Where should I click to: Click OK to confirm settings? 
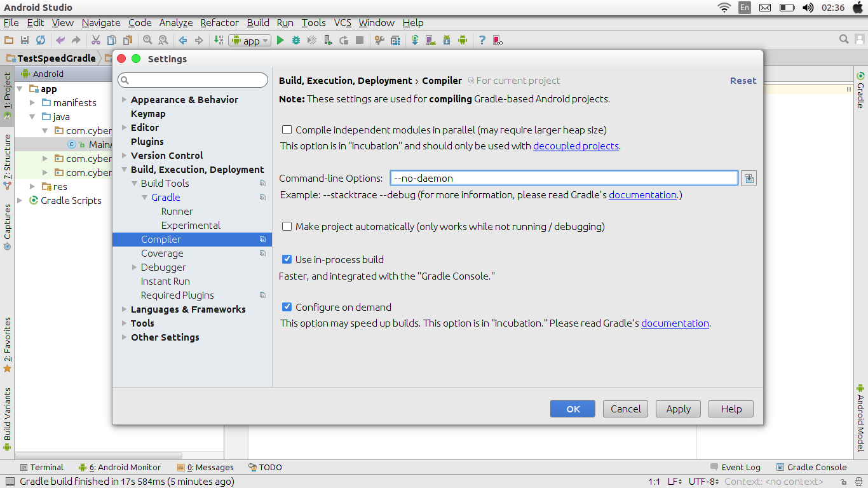coord(573,409)
